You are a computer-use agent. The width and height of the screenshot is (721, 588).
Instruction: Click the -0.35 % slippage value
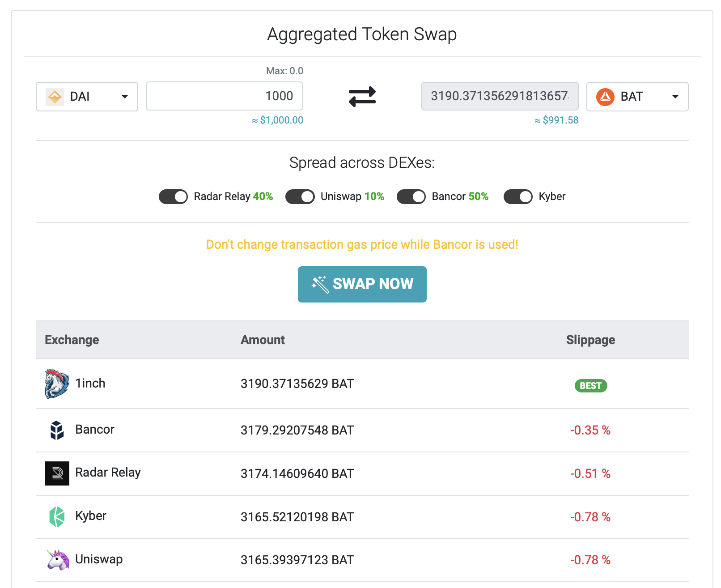[590, 430]
